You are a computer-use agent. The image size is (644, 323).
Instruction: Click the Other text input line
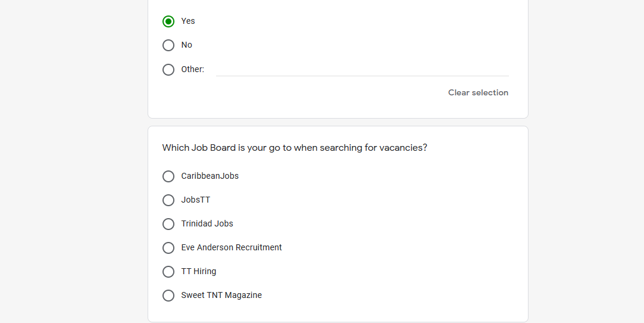tap(362, 70)
